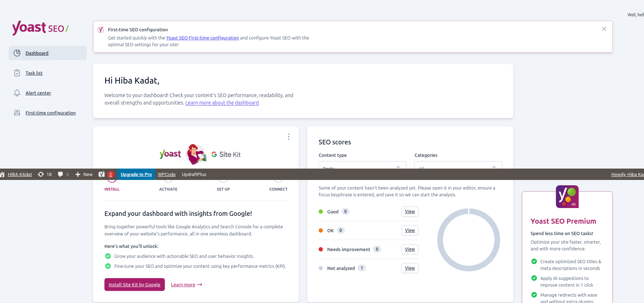Click the grey Not analyzed dot
Viewport: 644px width, 303px height.
321,268
